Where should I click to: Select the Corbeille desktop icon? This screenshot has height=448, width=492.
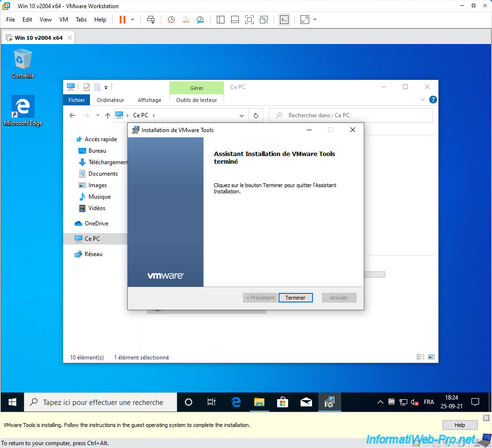pos(22,64)
